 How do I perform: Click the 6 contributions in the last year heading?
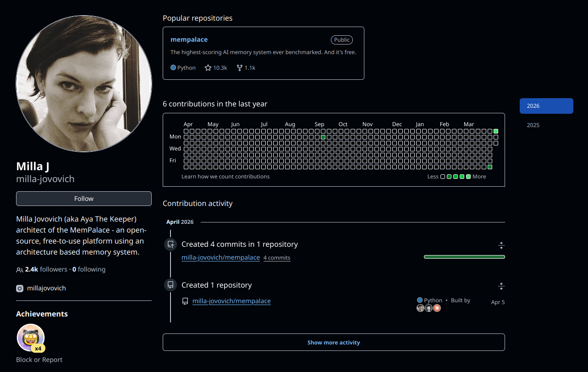coord(215,104)
